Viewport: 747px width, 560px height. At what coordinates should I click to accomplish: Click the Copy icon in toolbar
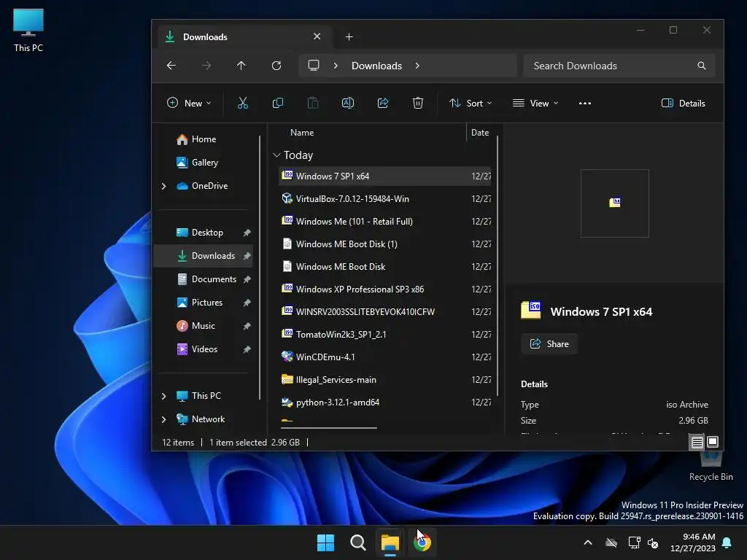278,103
